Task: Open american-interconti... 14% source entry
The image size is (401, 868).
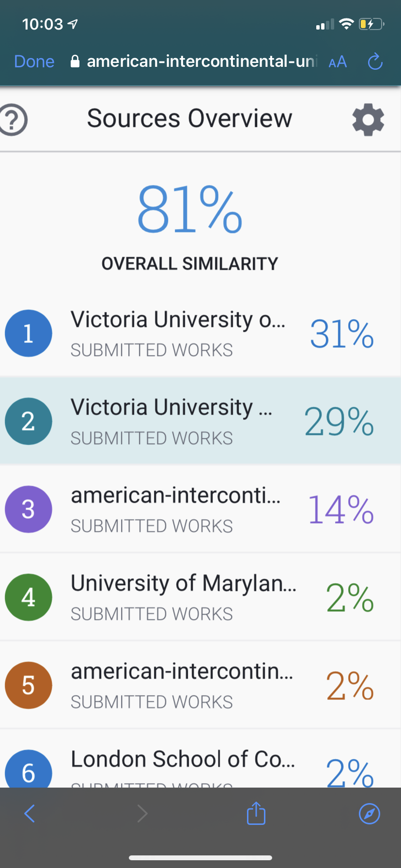Action: pos(200,509)
